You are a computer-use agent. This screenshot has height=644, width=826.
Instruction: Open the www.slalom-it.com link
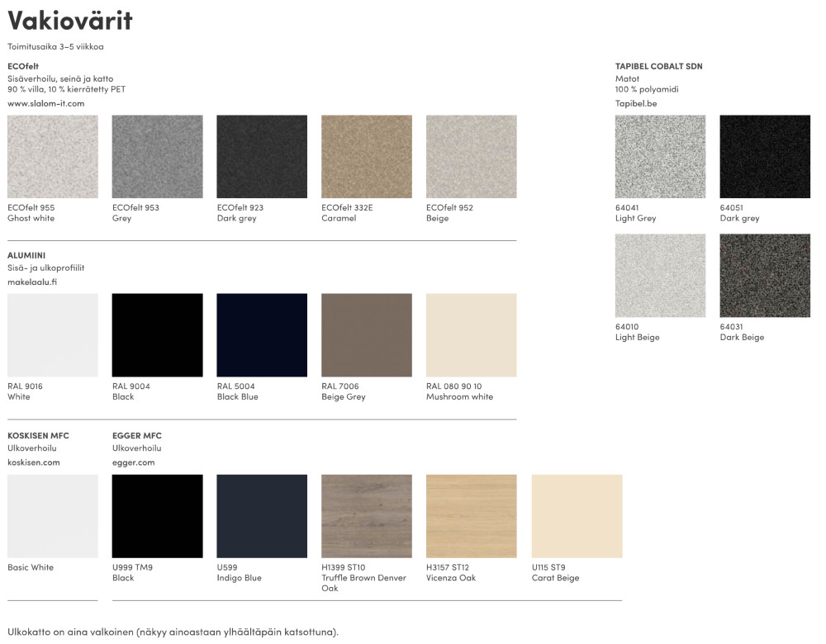[45, 103]
